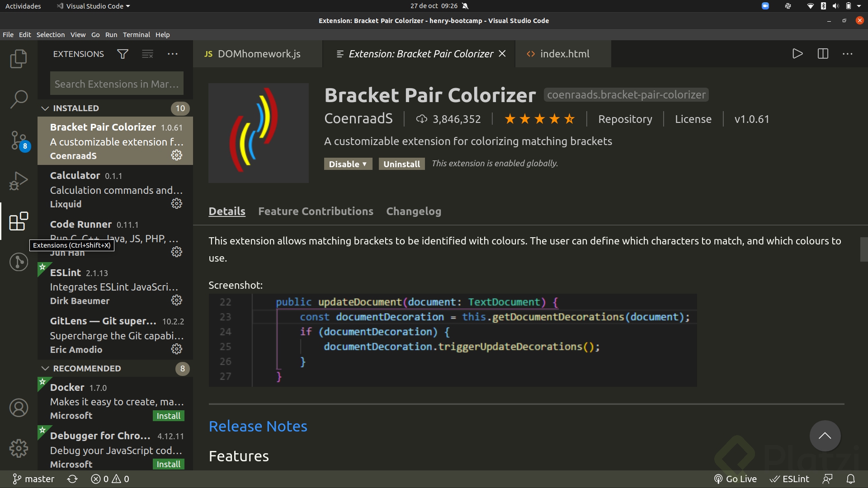Screen dimensions: 868x488
Task: Open the Run and Debug view
Action: pos(19,181)
